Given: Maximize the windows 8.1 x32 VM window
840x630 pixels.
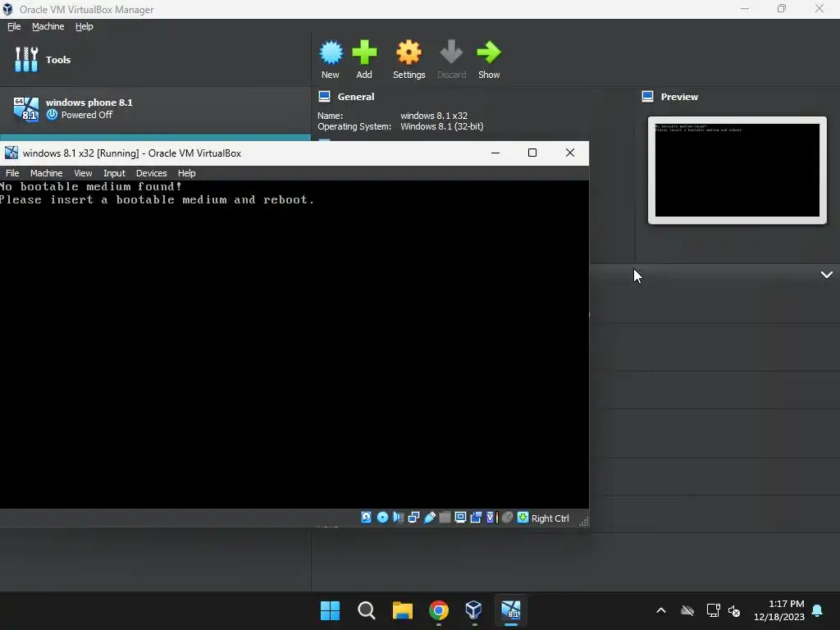Looking at the screenshot, I should pyautogui.click(x=532, y=153).
